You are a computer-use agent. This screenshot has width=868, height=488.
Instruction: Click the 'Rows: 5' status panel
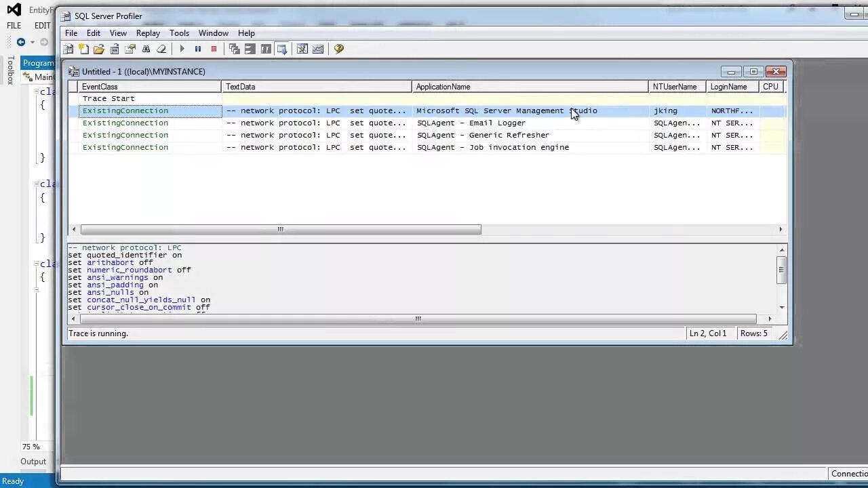[x=754, y=333]
